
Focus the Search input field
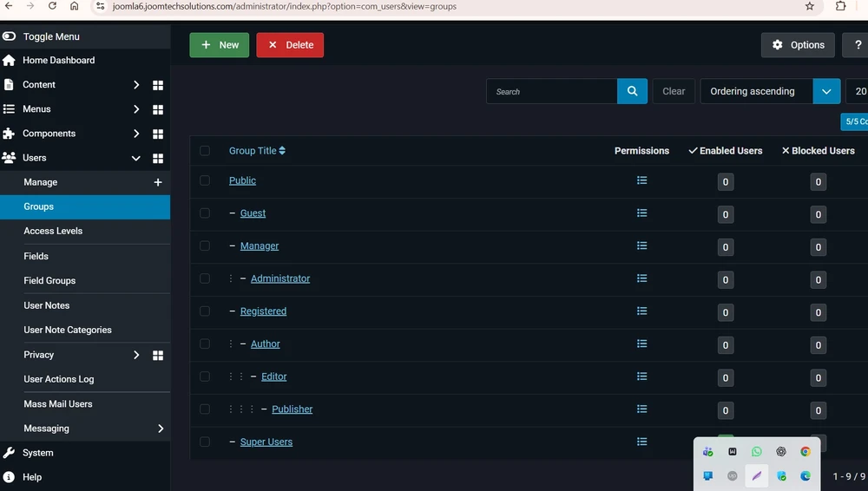[552, 91]
